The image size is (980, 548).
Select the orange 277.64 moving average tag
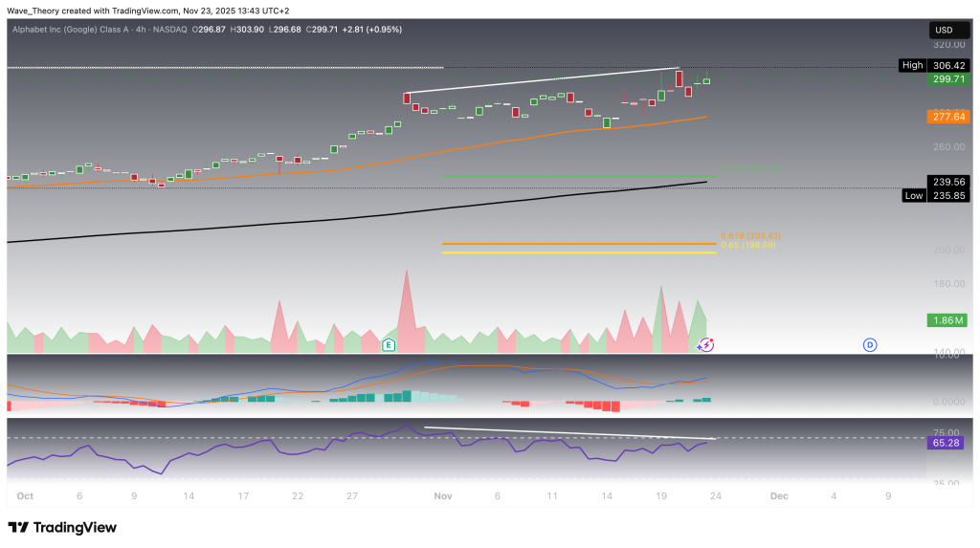pyautogui.click(x=947, y=117)
